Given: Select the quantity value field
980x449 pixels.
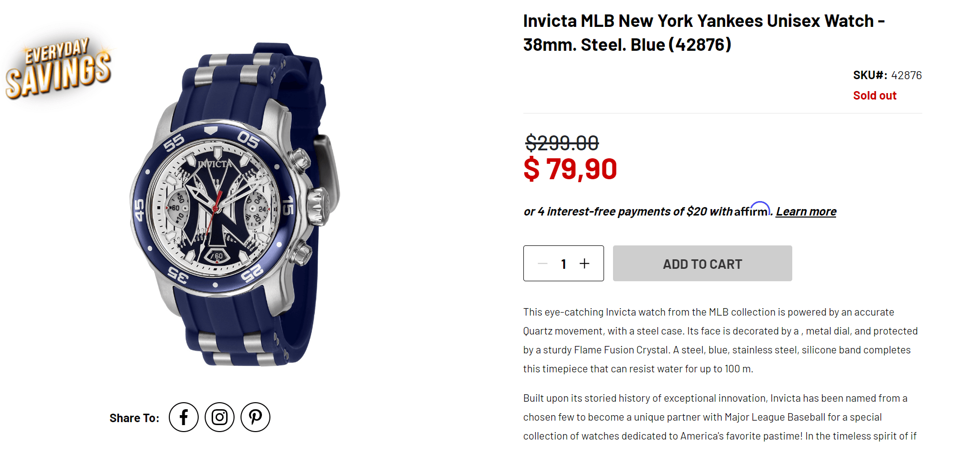Looking at the screenshot, I should pyautogui.click(x=563, y=263).
